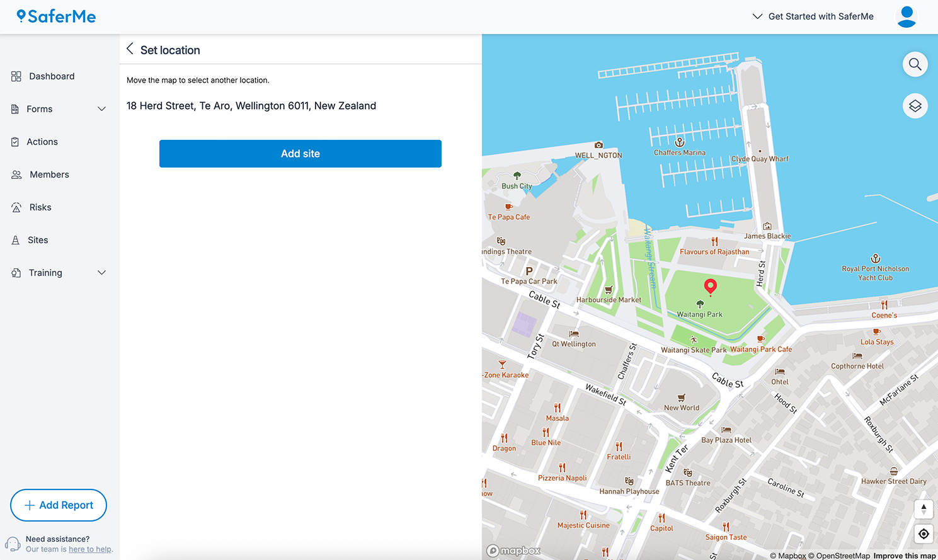The width and height of the screenshot is (938, 560).
Task: Click the red location pin marker
Action: click(x=710, y=287)
